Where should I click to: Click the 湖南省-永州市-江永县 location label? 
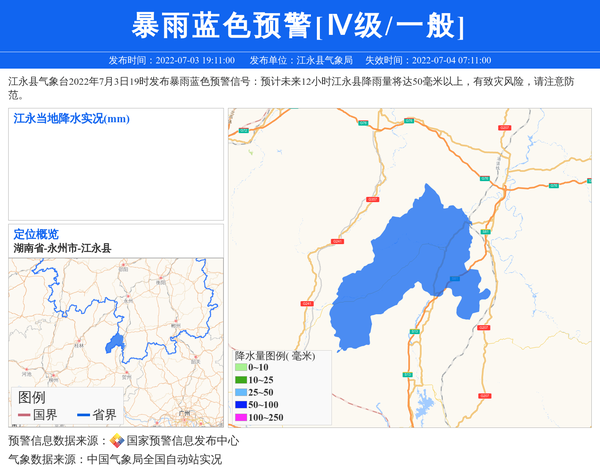[x=62, y=248]
